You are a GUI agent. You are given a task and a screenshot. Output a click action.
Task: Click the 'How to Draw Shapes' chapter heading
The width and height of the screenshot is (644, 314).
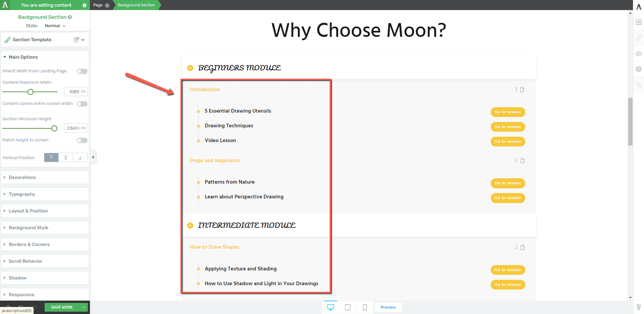pyautogui.click(x=215, y=247)
